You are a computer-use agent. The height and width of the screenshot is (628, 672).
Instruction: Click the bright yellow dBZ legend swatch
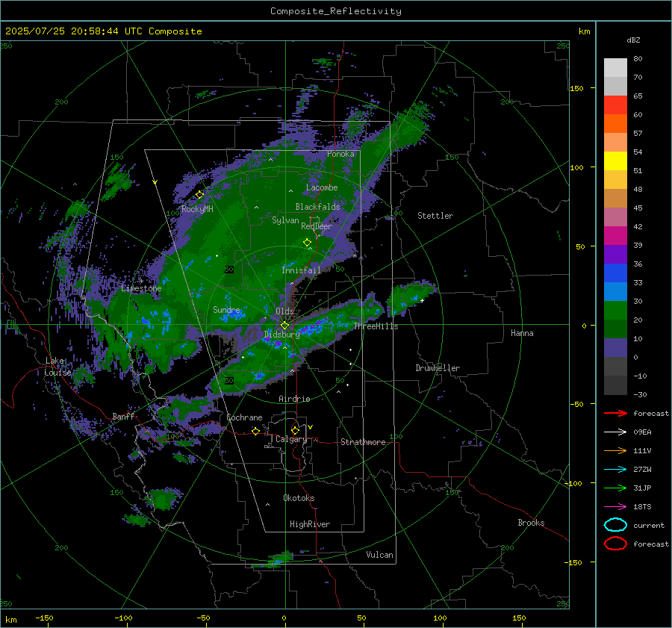click(615, 161)
